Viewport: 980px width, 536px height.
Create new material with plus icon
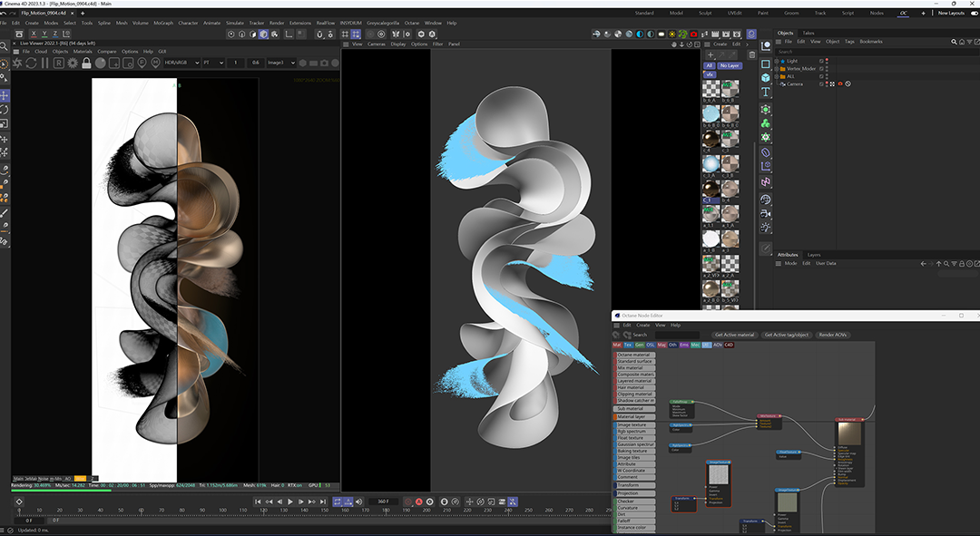pyautogui.click(x=710, y=55)
